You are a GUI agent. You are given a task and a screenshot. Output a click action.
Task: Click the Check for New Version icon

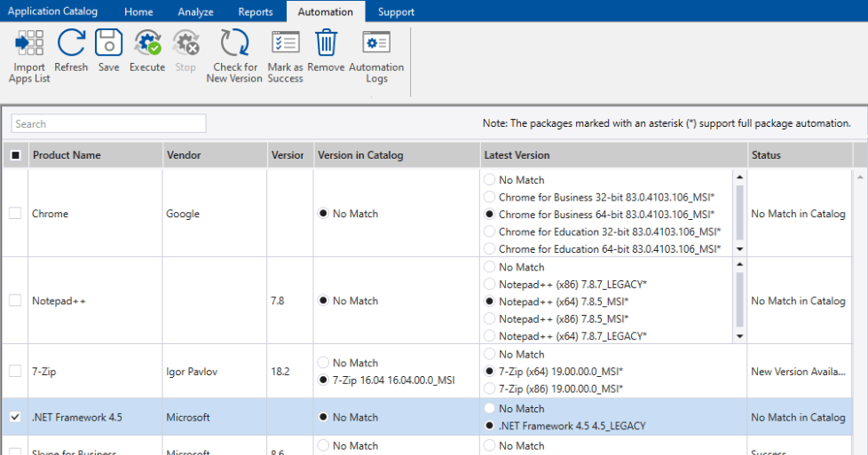pyautogui.click(x=234, y=43)
